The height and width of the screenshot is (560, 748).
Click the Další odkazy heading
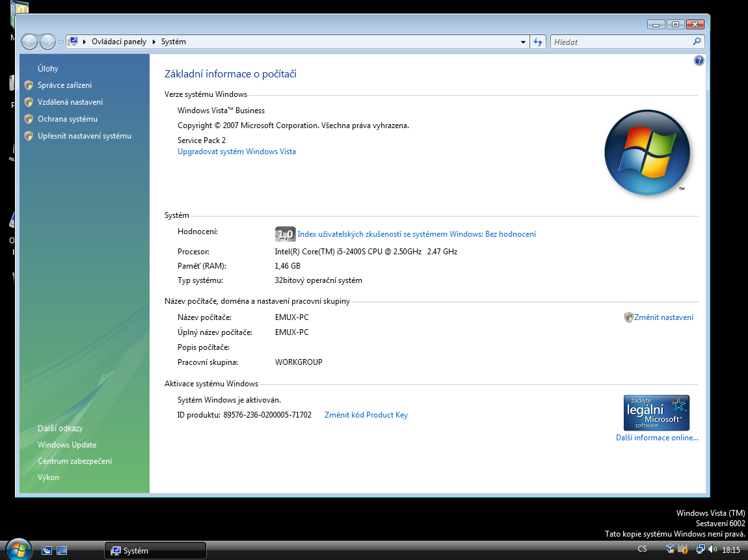point(60,428)
